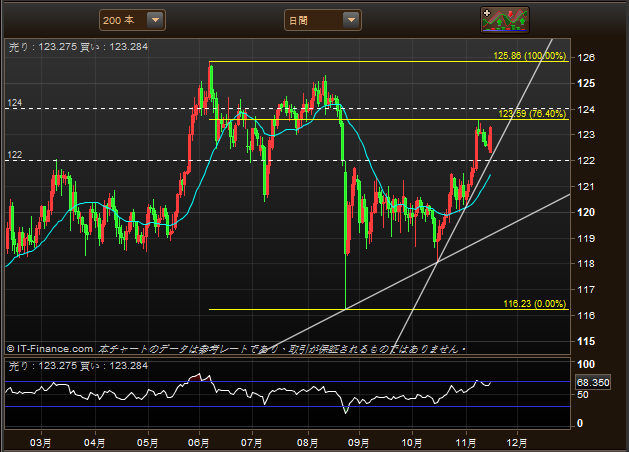Image resolution: width=629 pixels, height=452 pixels.
Task: Select the 122 dashed horizontal line label
Action: click(15, 155)
